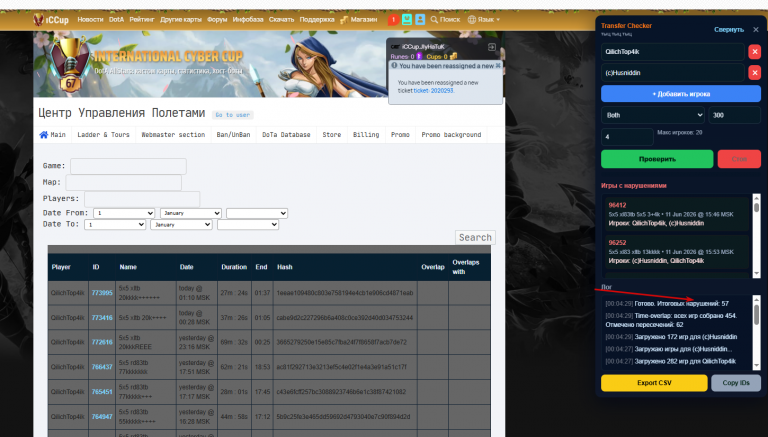Click Скачать in the top menu

(x=281, y=20)
